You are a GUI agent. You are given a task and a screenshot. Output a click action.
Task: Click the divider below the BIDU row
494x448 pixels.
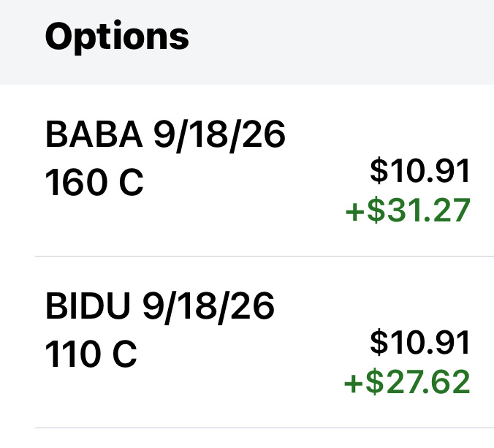tap(263, 428)
